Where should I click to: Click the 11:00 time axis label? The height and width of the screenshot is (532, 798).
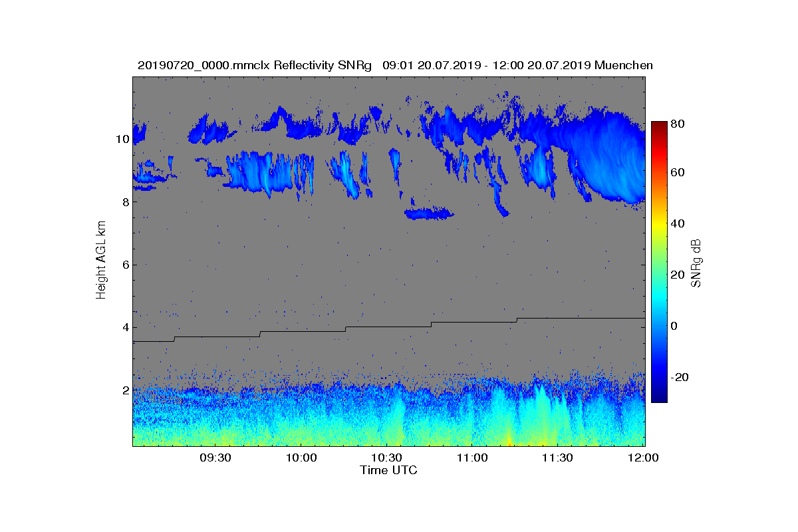pyautogui.click(x=471, y=458)
